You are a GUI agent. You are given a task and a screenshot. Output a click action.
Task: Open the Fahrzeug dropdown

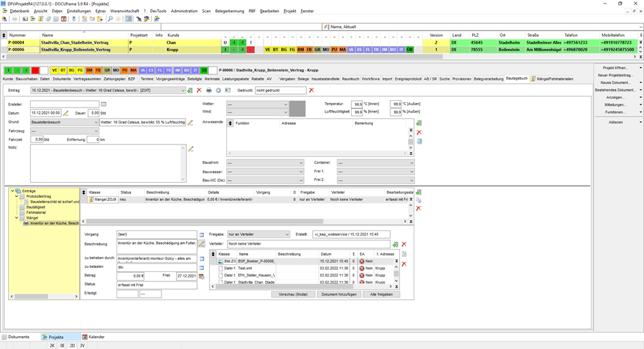[x=96, y=132]
